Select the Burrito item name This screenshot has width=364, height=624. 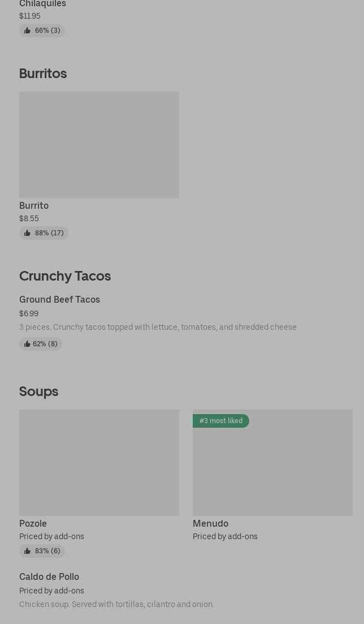(34, 206)
